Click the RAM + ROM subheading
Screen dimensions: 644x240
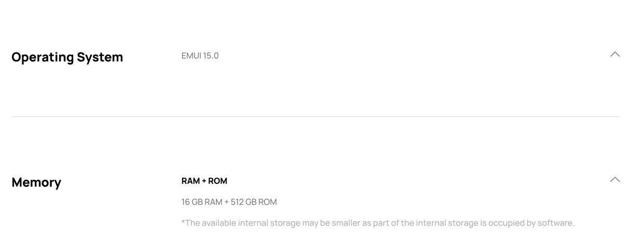[204, 181]
